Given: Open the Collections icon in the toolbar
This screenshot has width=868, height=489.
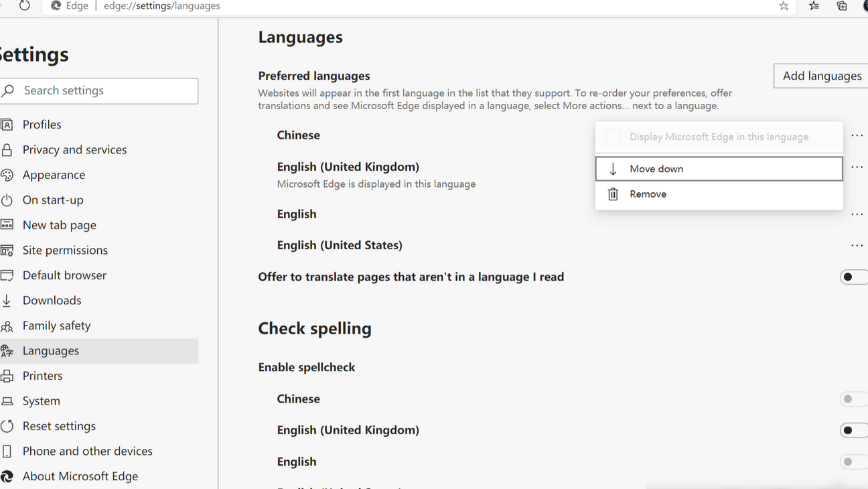Looking at the screenshot, I should (x=842, y=5).
